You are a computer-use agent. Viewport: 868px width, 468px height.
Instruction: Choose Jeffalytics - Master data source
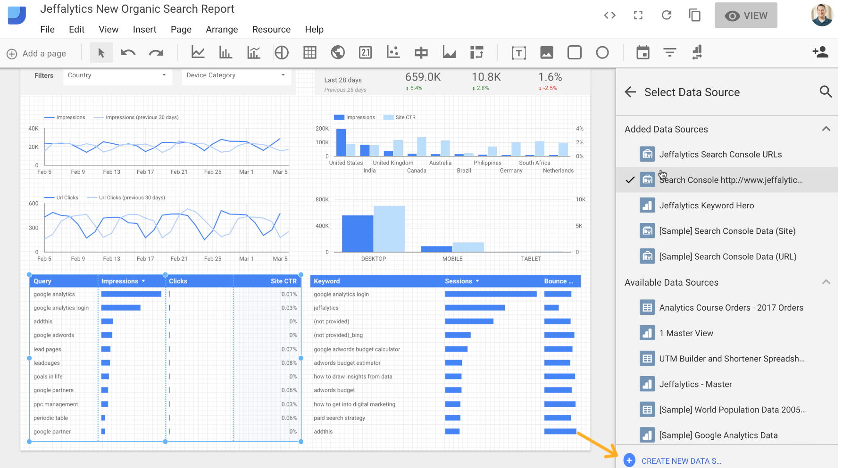(726, 384)
